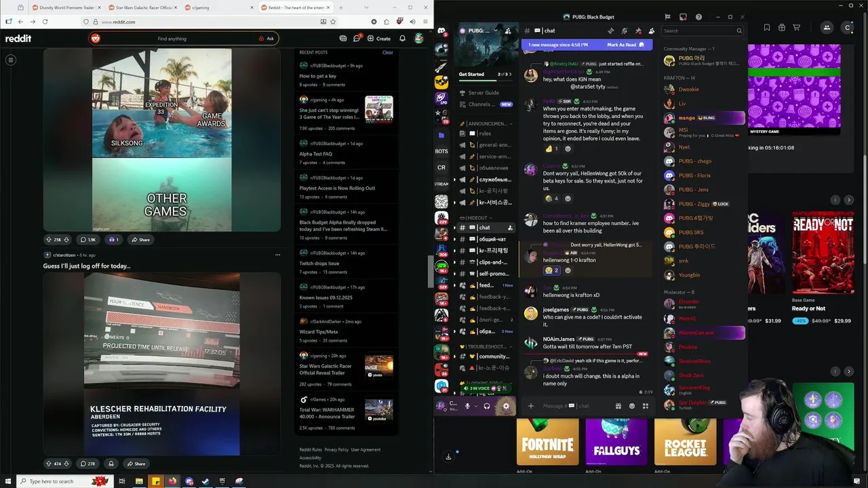Open Discord Threads icon in chat header
The width and height of the screenshot is (868, 488).
pos(611,30)
